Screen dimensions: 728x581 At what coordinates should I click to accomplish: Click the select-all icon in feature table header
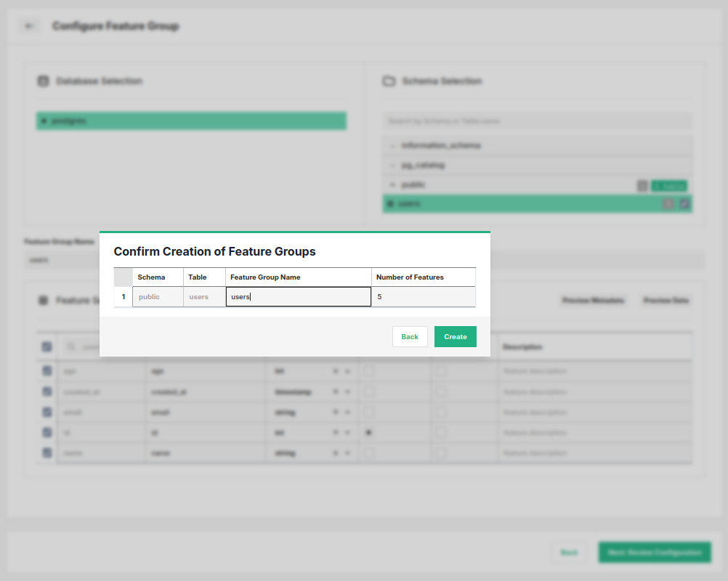tap(46, 346)
